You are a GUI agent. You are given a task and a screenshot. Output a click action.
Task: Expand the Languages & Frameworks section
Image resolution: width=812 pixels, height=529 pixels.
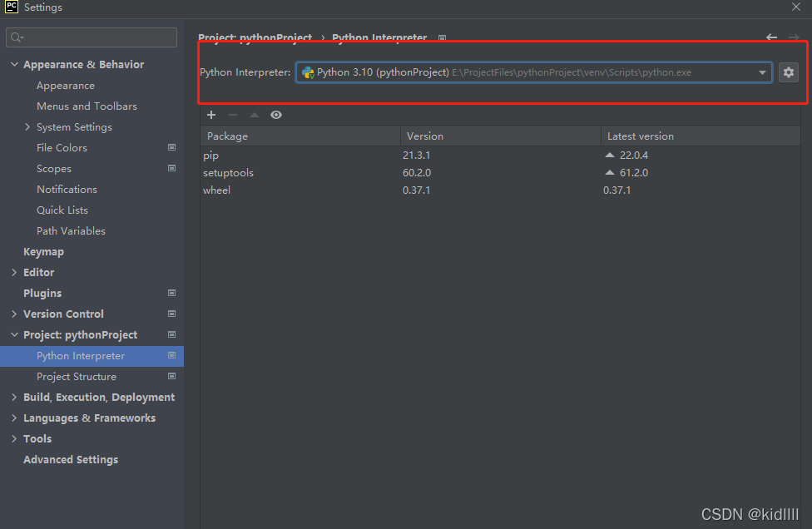coord(14,418)
